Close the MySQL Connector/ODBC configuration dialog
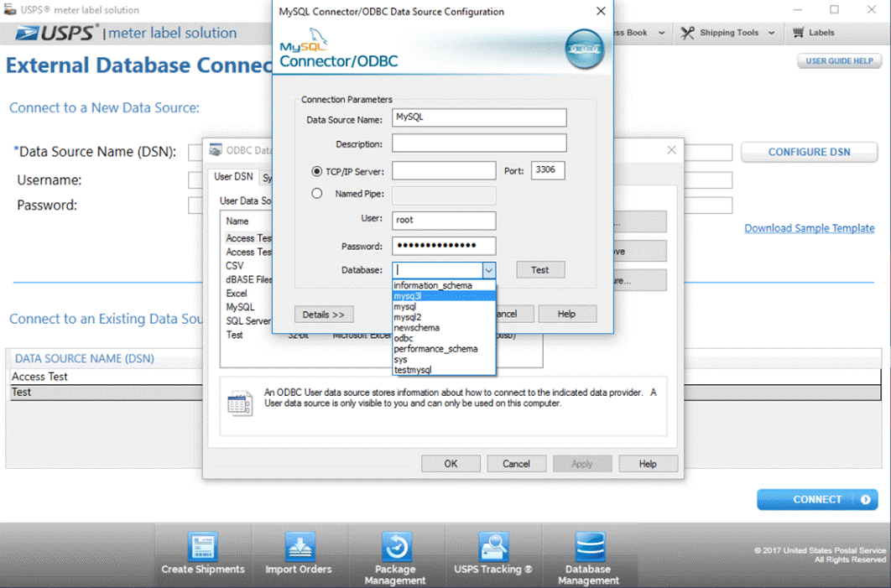Screen dimensions: 891x588 (601, 11)
